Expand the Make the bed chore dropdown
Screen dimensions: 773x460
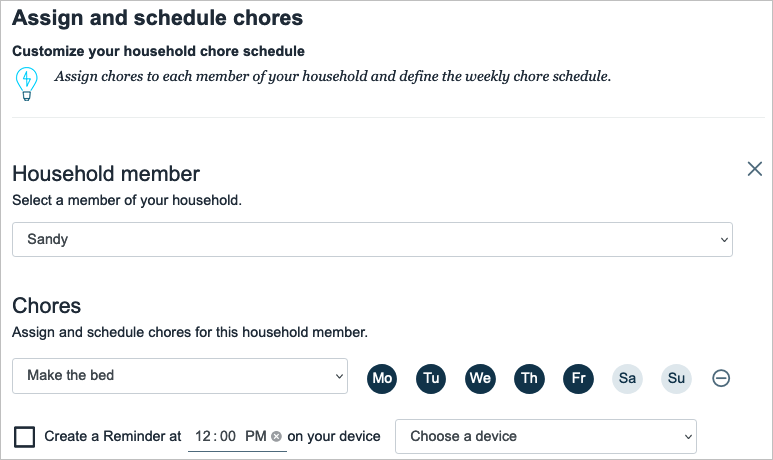click(180, 376)
